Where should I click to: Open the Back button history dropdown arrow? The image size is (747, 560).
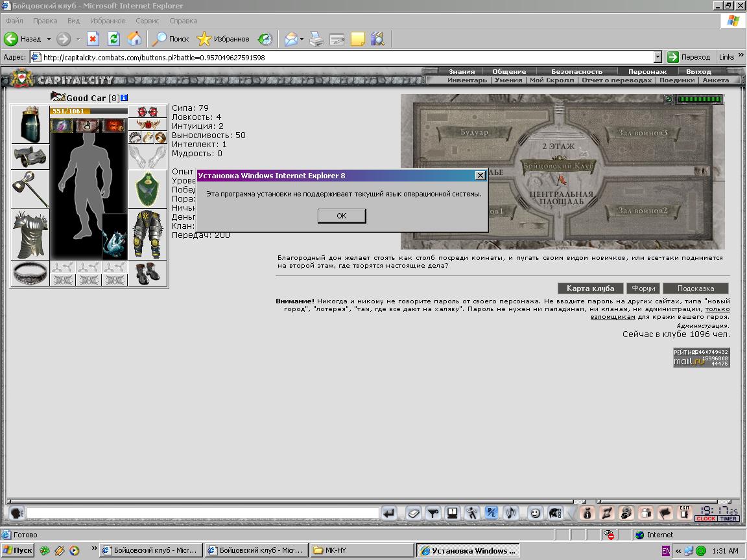tap(49, 39)
